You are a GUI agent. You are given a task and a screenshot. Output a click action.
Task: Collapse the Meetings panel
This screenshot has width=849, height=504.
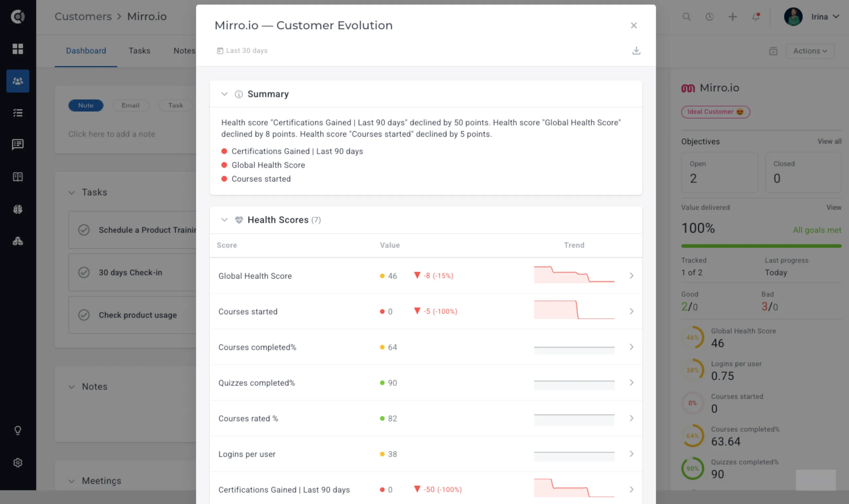coord(71,481)
